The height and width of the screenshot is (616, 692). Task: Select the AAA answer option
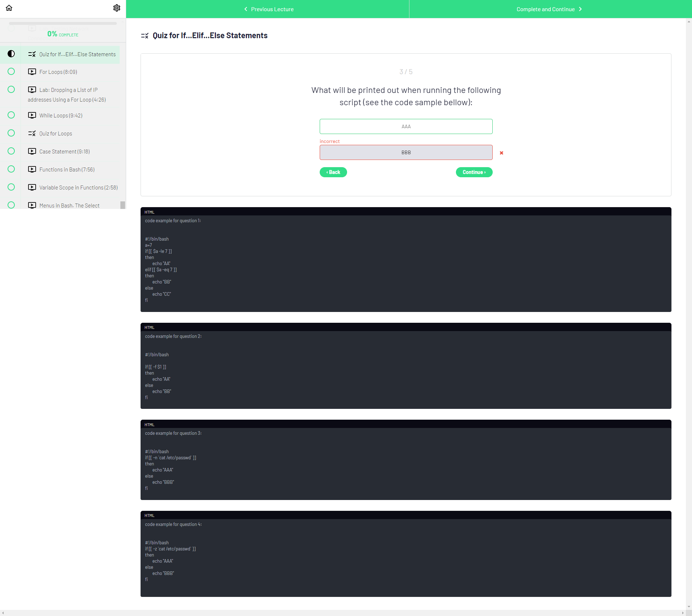click(x=406, y=126)
